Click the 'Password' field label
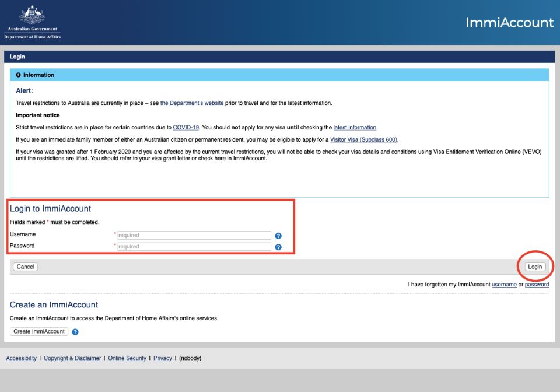560x392 pixels. click(22, 246)
